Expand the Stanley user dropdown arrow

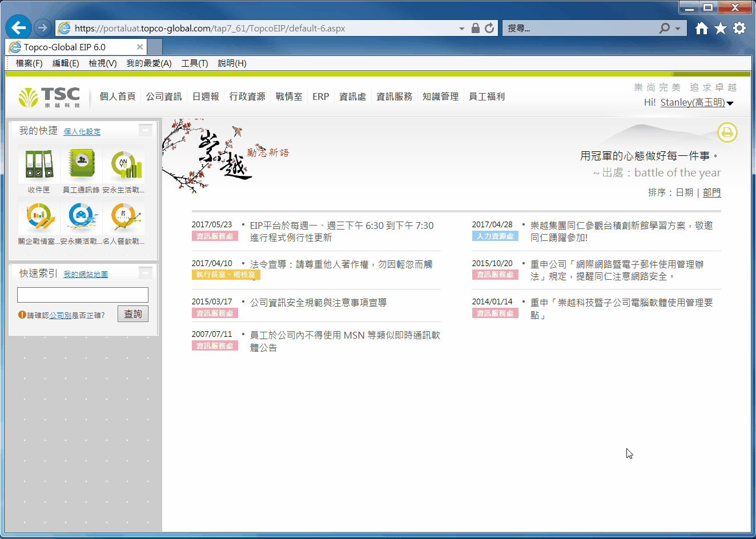click(730, 103)
